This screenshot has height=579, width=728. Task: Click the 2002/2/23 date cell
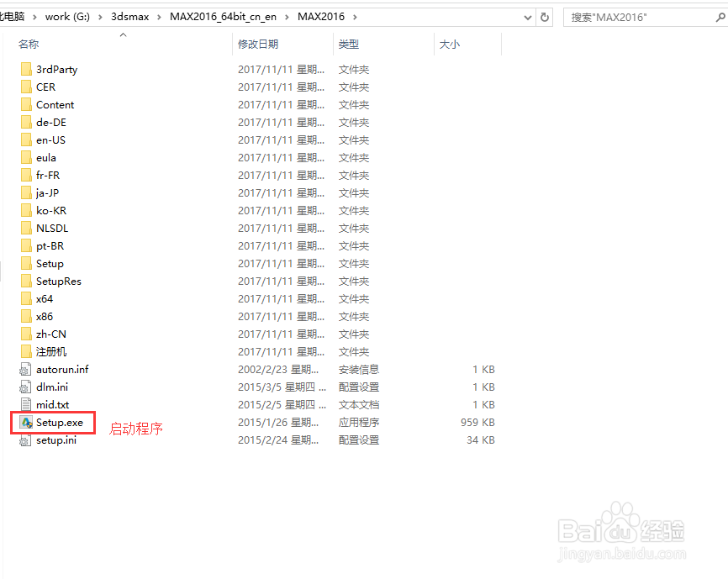[x=278, y=369]
